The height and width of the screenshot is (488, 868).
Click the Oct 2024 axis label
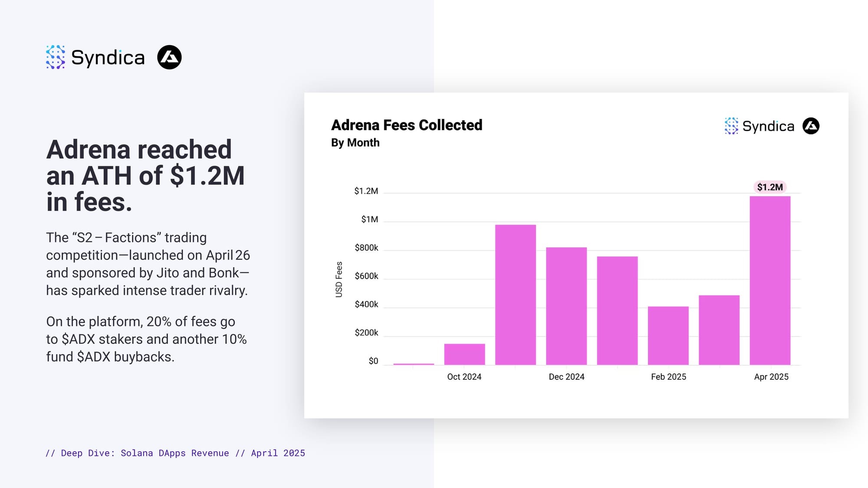point(464,377)
